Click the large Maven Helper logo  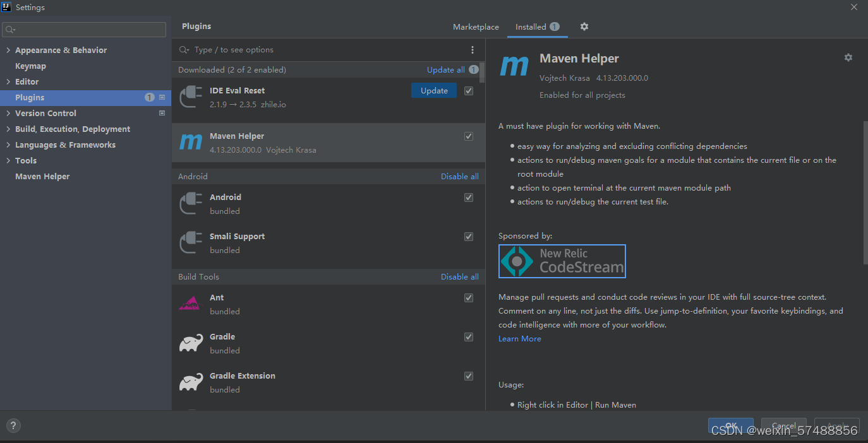pyautogui.click(x=514, y=66)
